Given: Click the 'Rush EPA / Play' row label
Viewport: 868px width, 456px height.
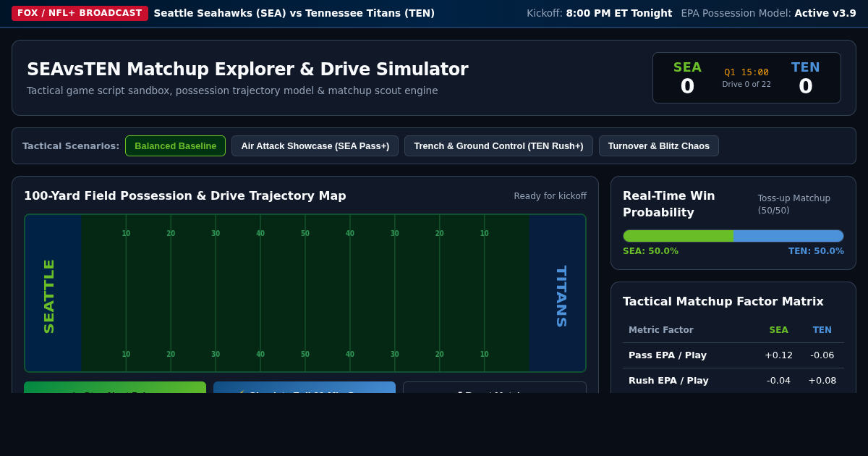Looking at the screenshot, I should point(668,381).
